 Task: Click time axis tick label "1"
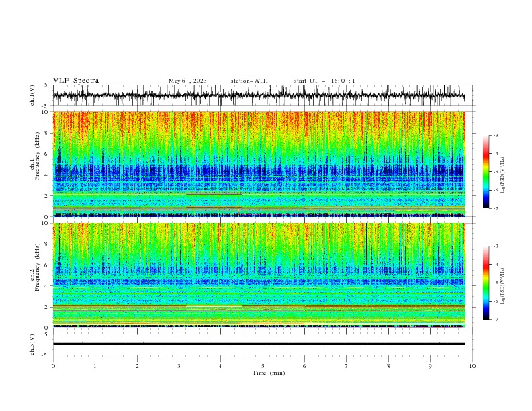point(95,366)
